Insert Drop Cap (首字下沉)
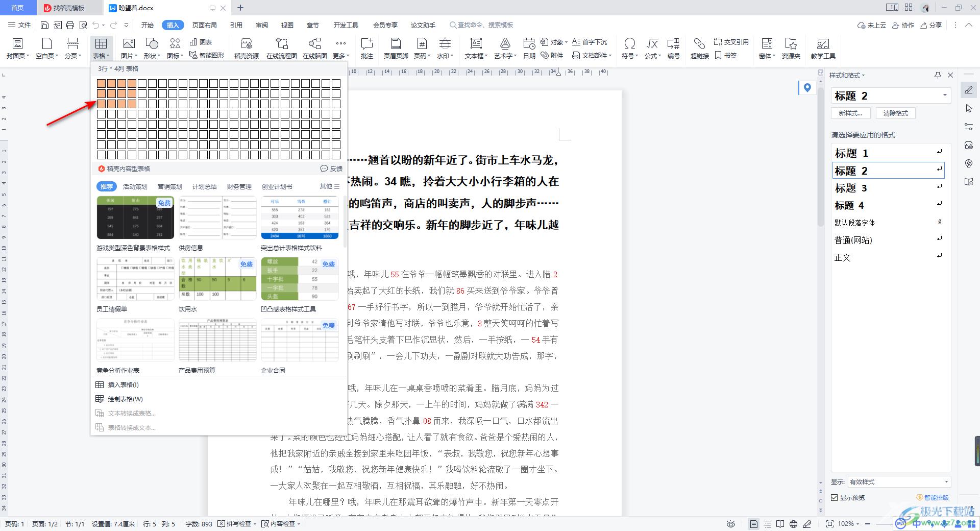This screenshot has width=980, height=531. click(590, 42)
